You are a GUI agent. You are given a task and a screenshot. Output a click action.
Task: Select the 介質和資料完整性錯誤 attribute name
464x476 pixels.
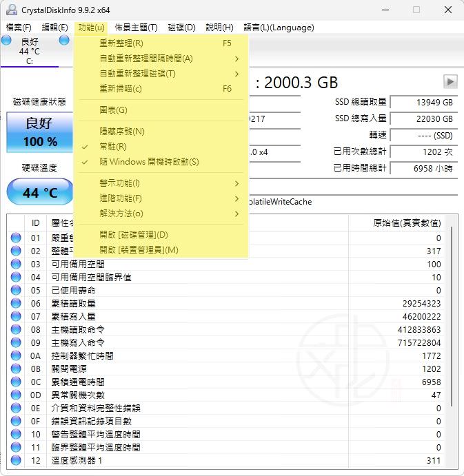(x=96, y=408)
